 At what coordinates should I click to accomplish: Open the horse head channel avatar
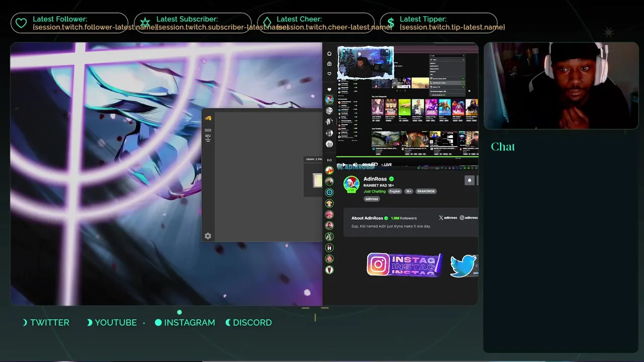[x=329, y=269]
